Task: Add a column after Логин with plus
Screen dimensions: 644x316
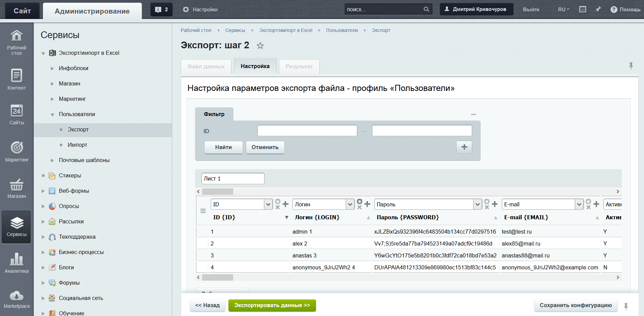Action: tap(367, 204)
